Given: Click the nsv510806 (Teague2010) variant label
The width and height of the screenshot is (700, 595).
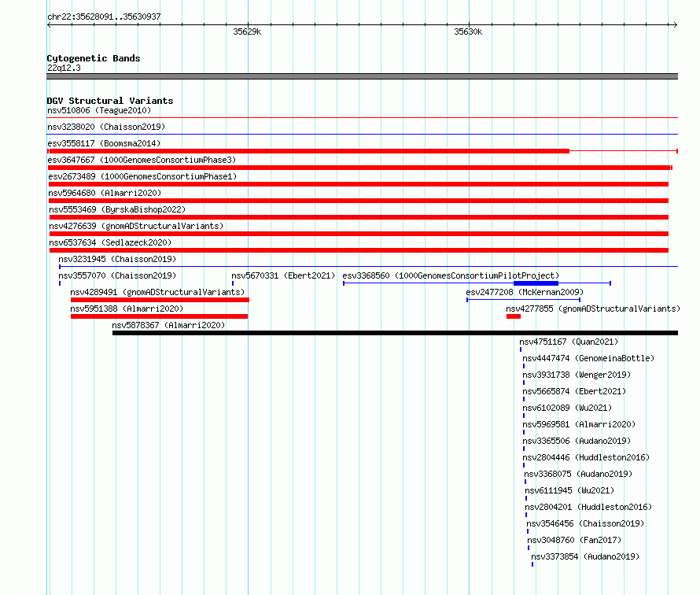Looking at the screenshot, I should click(x=99, y=110).
